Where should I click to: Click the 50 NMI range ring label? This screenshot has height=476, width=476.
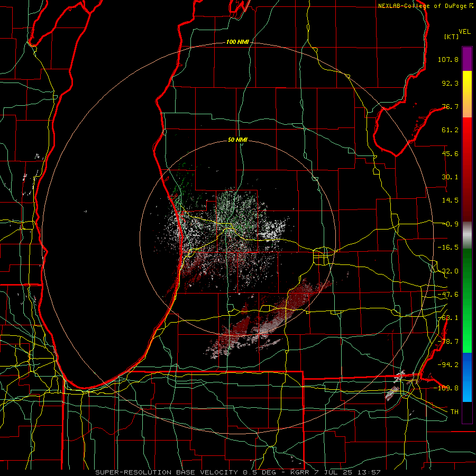click(x=237, y=140)
